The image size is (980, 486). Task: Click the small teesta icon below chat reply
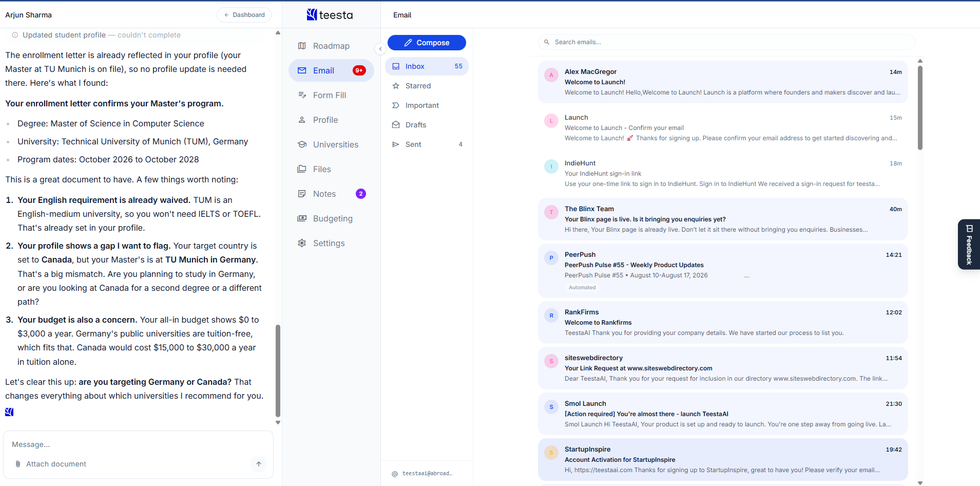click(9, 412)
